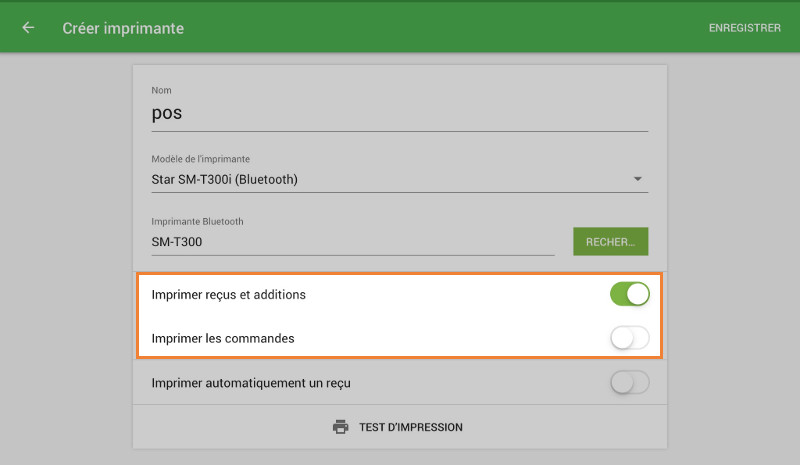800x465 pixels.
Task: Click an empty area of the green header bar
Action: 450,28
